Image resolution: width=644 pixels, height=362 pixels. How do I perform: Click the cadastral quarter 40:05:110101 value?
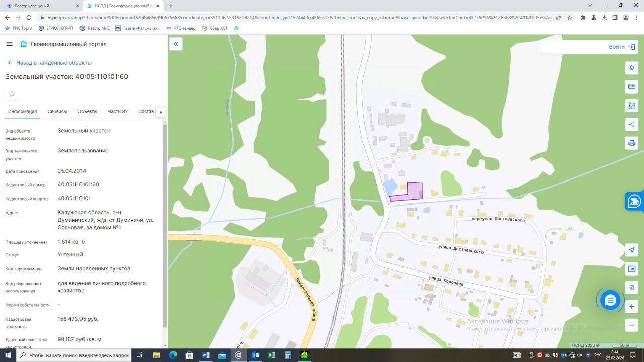click(x=74, y=198)
